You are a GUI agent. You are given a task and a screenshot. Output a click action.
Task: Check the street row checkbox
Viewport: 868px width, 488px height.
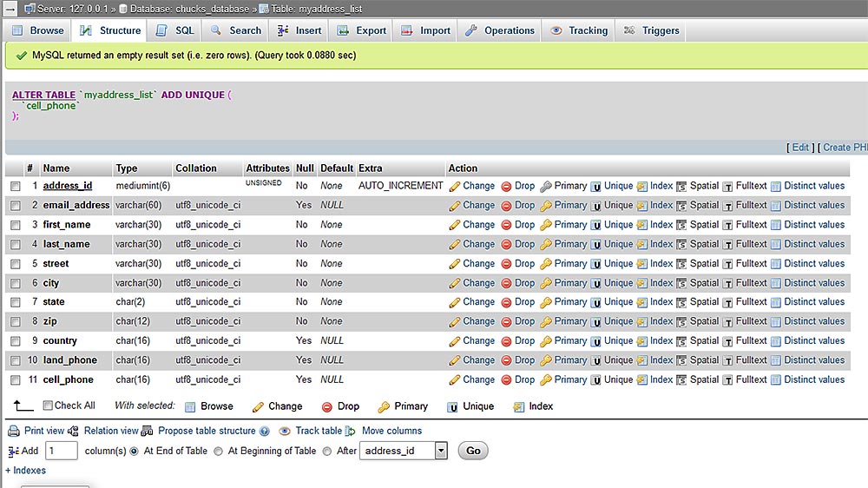coord(15,264)
